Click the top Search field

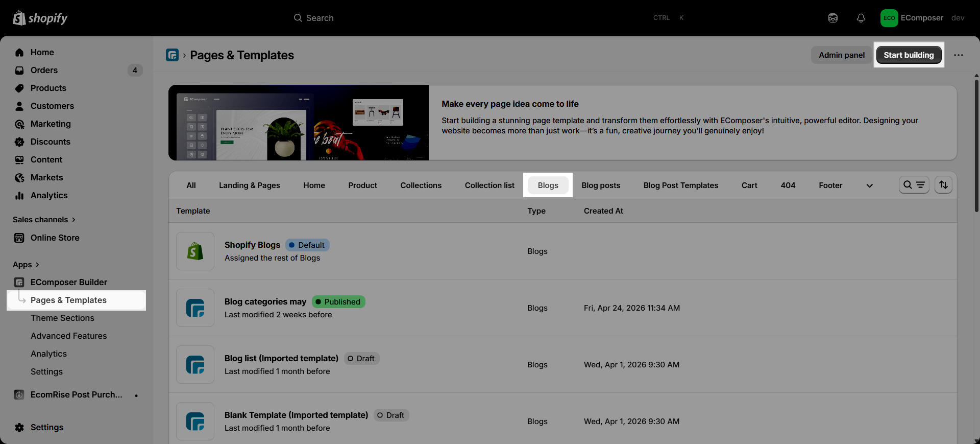(490, 18)
